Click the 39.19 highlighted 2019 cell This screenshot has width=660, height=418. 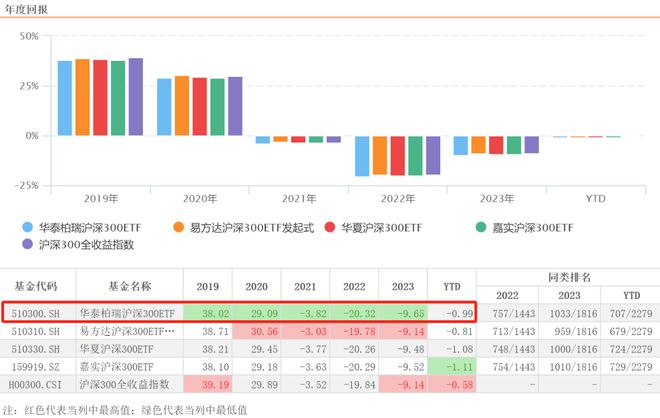(x=208, y=384)
